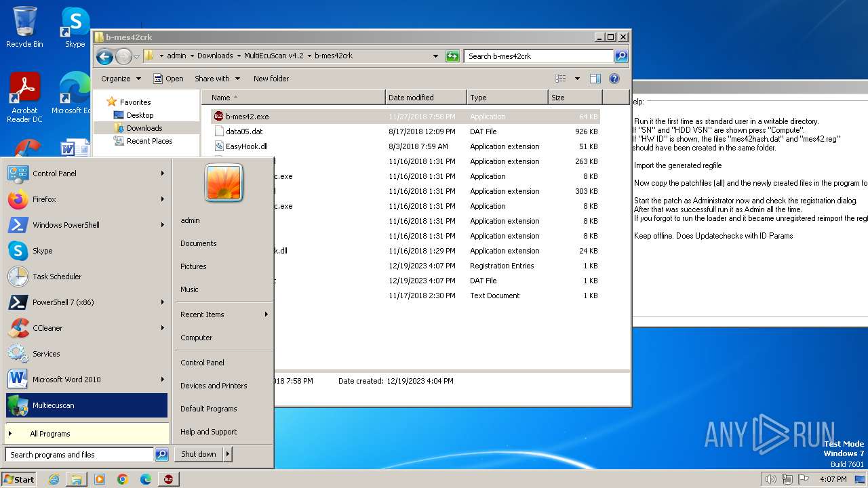Open Pictures from Start menu

click(193, 266)
